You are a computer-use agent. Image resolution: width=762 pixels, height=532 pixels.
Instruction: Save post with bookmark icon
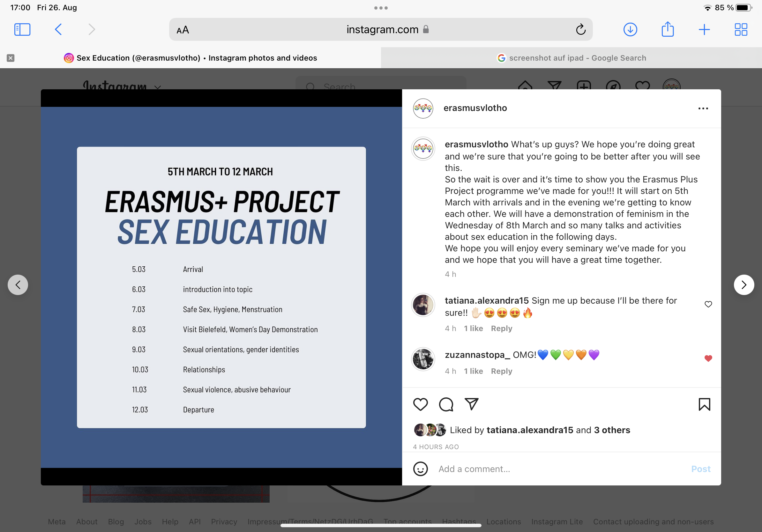coord(704,404)
